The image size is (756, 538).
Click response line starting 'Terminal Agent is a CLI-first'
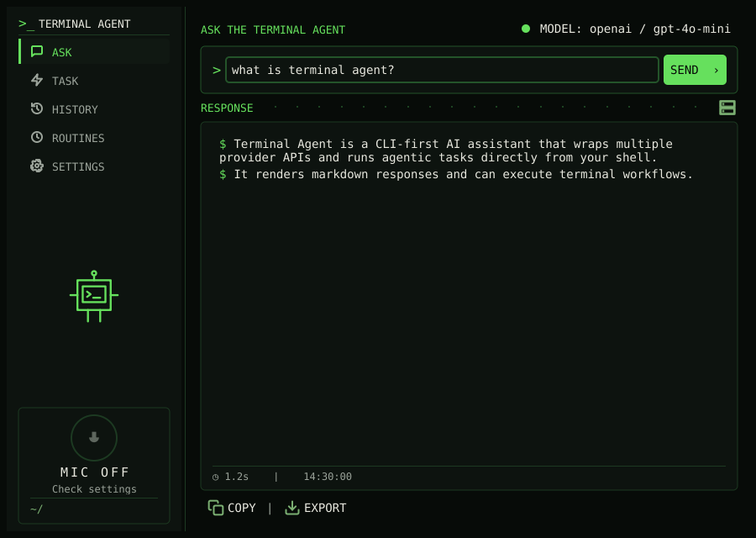coord(445,150)
